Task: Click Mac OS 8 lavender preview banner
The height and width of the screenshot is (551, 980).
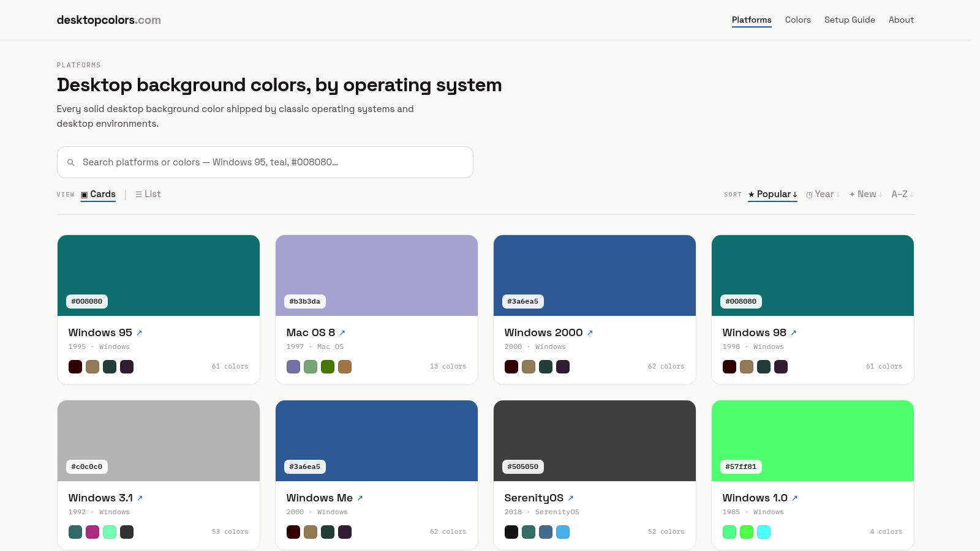Action: point(377,275)
